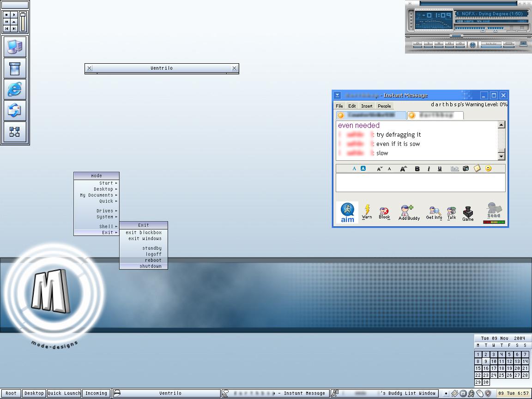Click the AIM greeting envelope icon
The image size is (532, 399).
coord(477,168)
